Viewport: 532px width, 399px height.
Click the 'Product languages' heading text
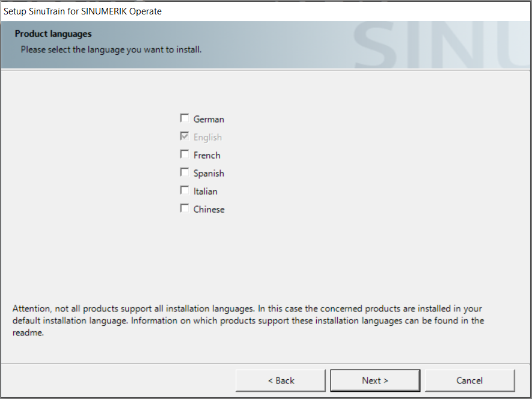(x=54, y=34)
